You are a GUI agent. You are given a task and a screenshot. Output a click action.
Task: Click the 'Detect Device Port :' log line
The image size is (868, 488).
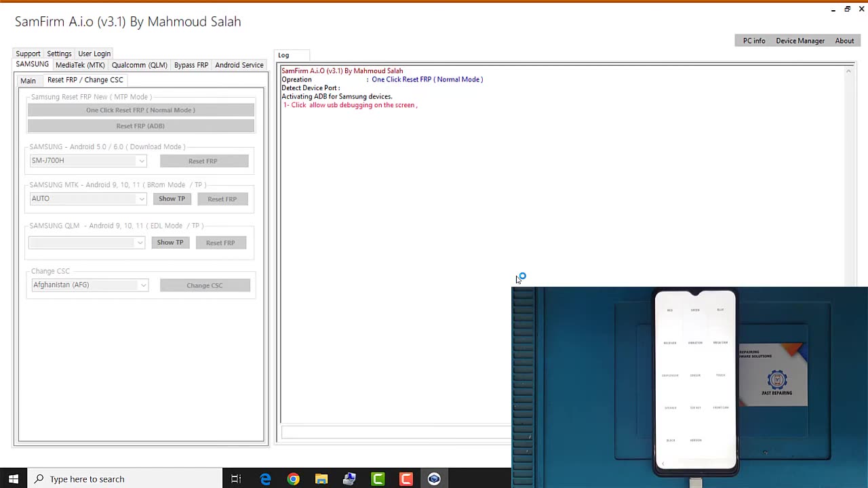click(311, 88)
